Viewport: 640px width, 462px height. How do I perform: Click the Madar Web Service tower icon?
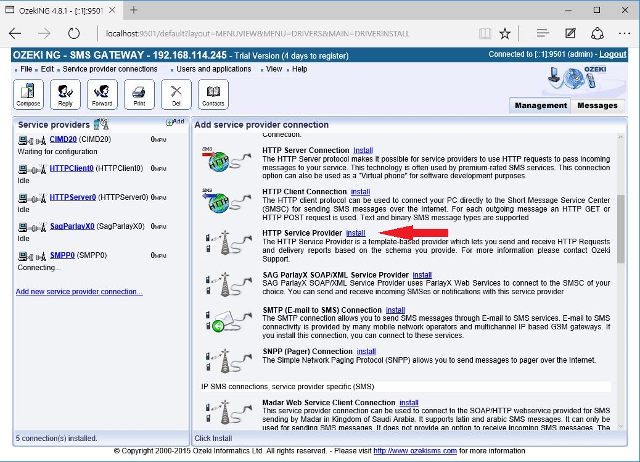228,412
